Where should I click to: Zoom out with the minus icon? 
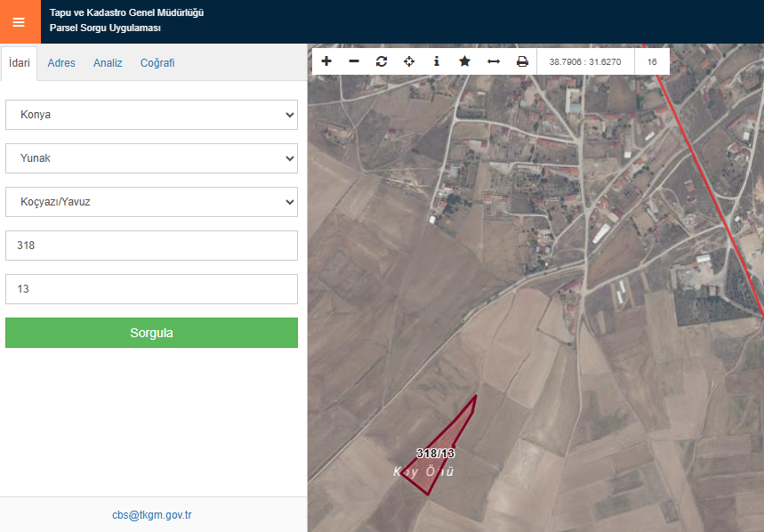[354, 61]
